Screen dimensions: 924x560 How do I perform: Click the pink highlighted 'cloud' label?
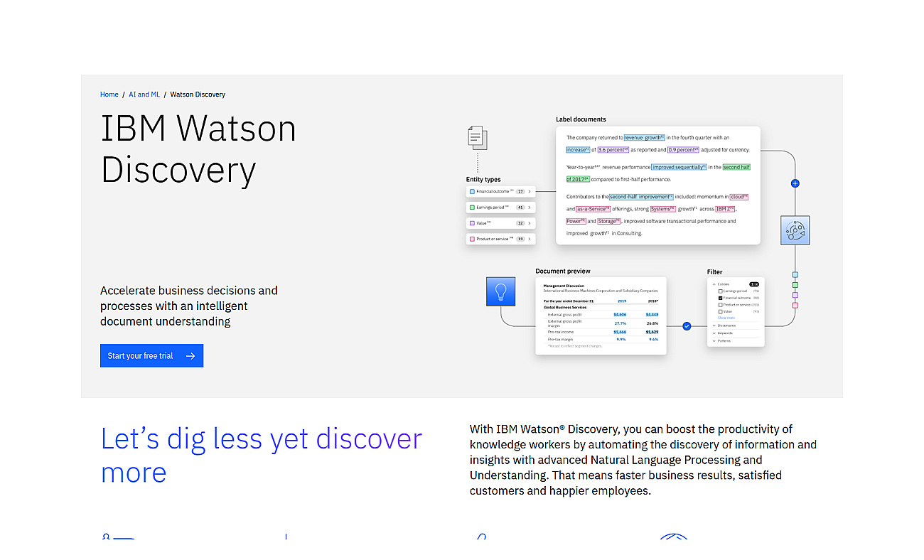coord(739,197)
